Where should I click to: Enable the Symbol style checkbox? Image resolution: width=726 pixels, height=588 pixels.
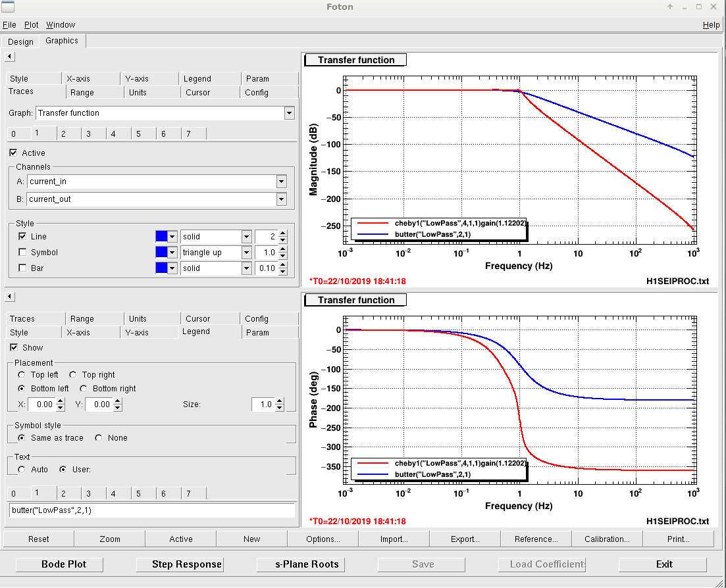point(22,252)
